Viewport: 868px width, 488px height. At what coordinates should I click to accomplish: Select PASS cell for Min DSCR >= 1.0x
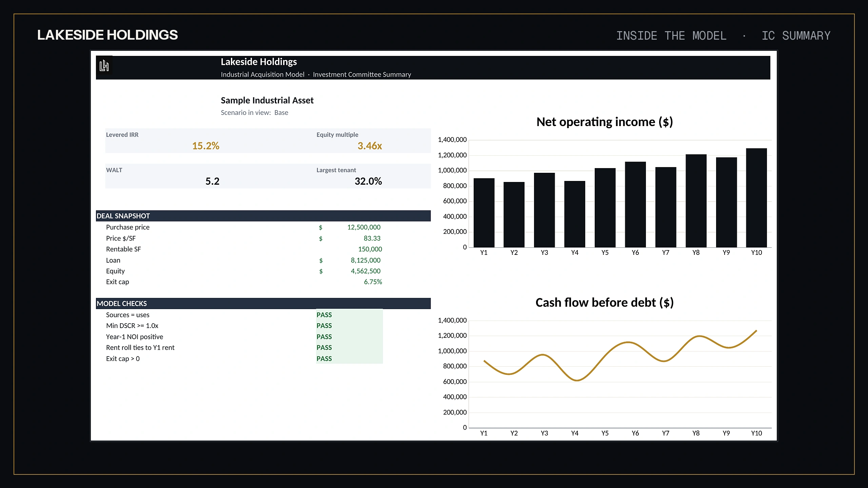coord(349,326)
